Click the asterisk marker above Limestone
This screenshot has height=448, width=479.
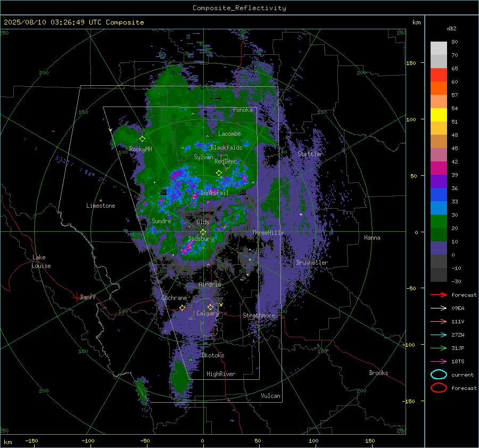click(x=101, y=201)
